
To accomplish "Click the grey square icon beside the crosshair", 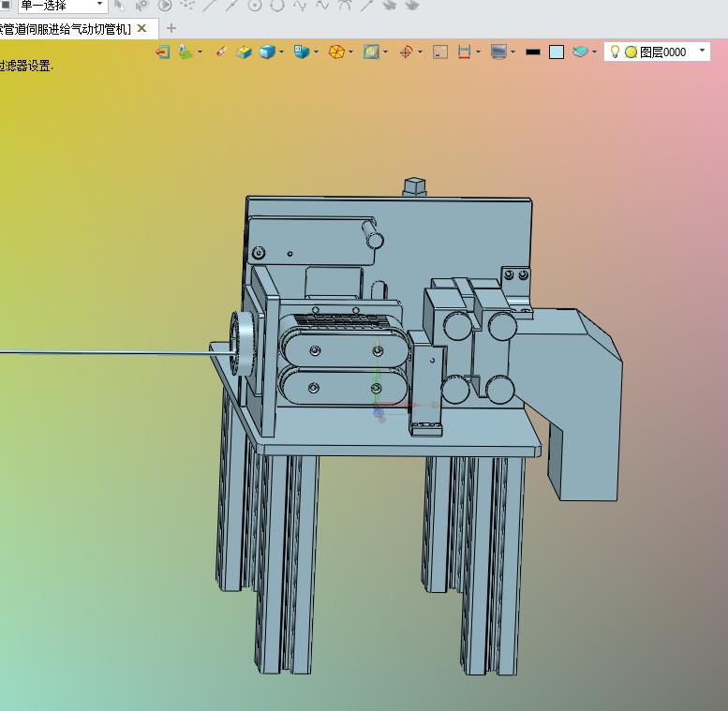I will click(440, 52).
